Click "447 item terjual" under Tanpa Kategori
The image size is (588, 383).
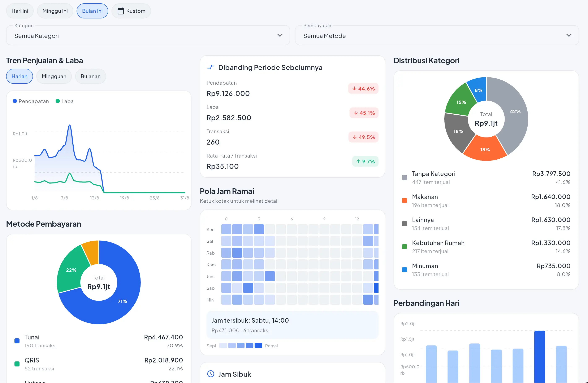431,182
